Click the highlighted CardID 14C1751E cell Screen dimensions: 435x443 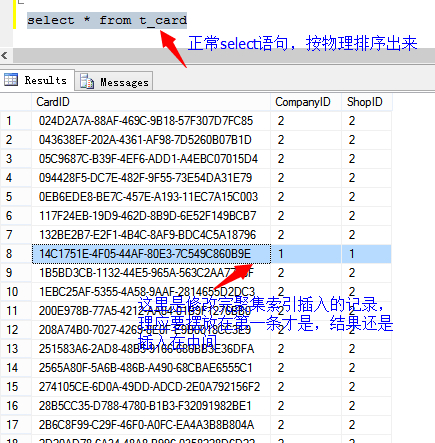coord(151,254)
